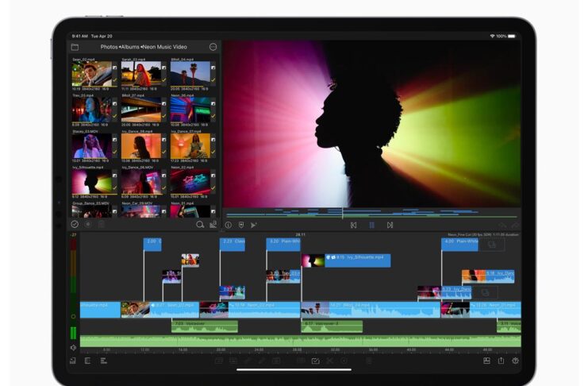Select the Sean_02.mp4 library thumbnail
588x386 pixels.
click(x=92, y=74)
